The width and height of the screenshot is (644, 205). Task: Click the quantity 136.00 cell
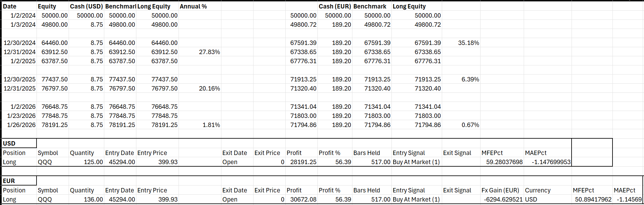pyautogui.click(x=93, y=199)
